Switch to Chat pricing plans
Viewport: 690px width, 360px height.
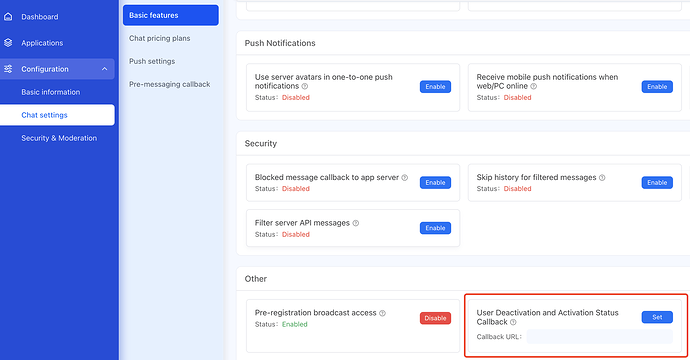tap(159, 38)
